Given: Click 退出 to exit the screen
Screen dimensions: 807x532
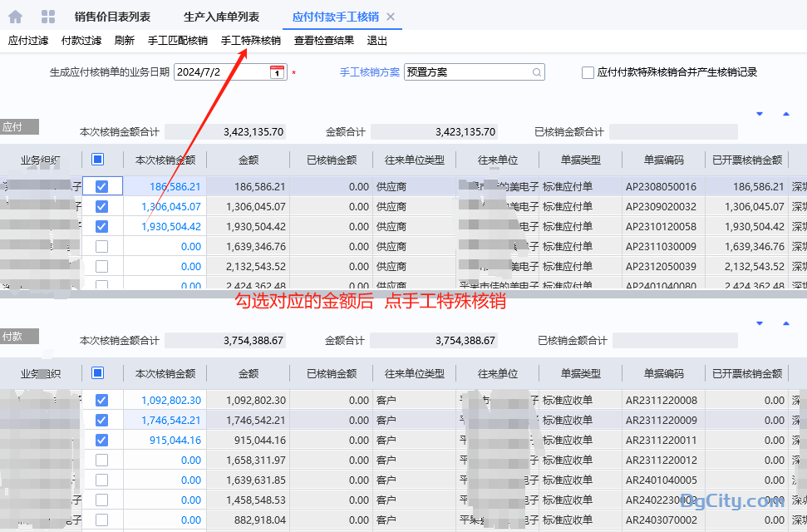Looking at the screenshot, I should [376, 39].
